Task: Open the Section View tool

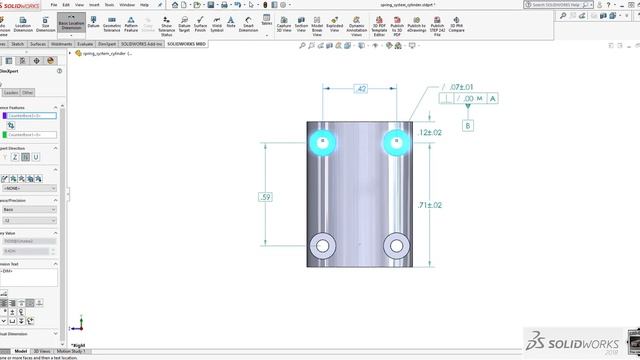Action: point(301,24)
